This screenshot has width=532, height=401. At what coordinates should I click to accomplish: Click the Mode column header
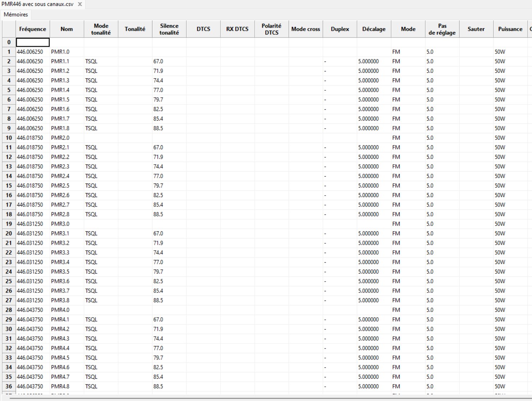[408, 29]
